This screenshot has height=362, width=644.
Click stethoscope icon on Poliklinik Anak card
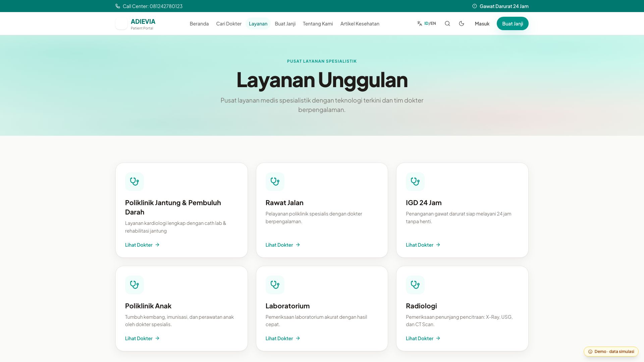click(x=135, y=285)
